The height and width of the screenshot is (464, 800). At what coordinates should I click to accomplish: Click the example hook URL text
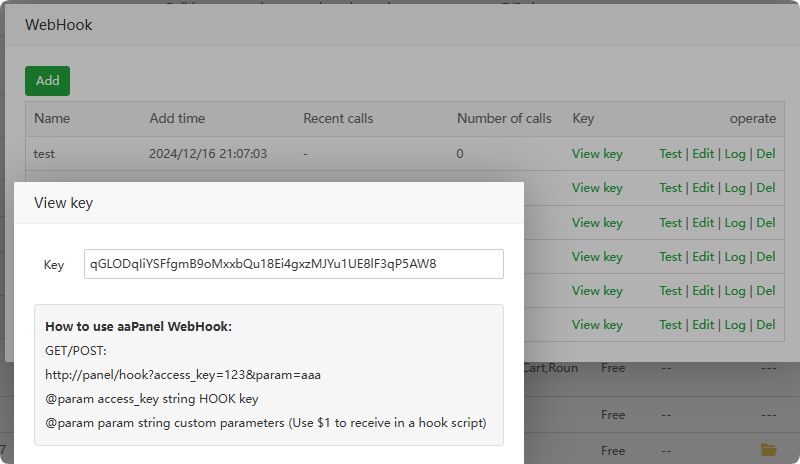[183, 375]
